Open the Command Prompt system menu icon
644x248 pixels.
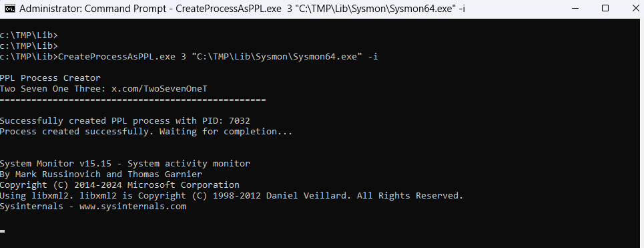(10, 9)
